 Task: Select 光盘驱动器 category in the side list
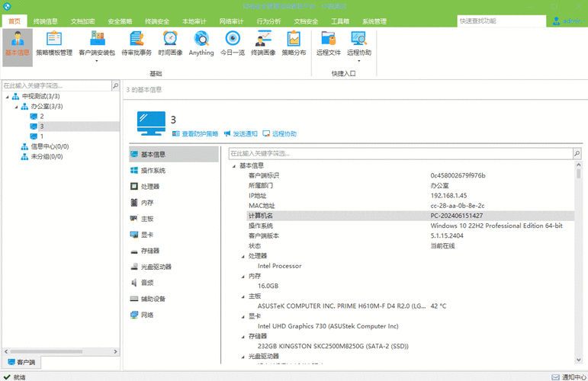pos(174,267)
